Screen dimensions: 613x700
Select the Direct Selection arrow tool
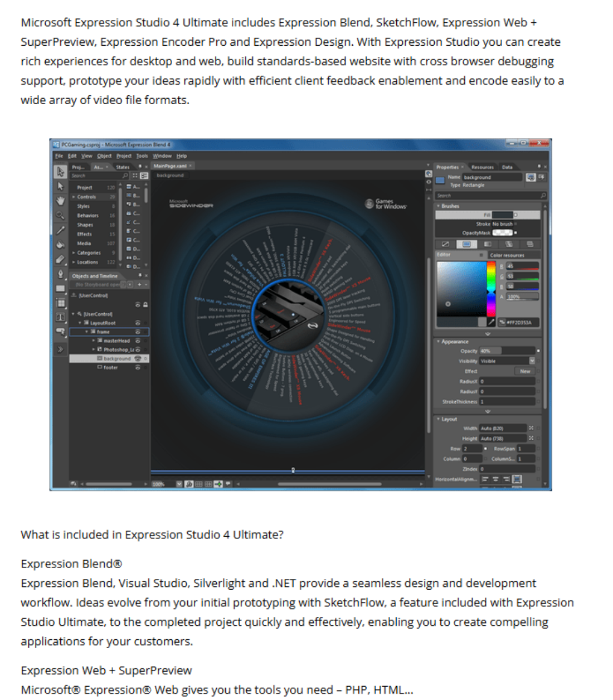click(60, 186)
